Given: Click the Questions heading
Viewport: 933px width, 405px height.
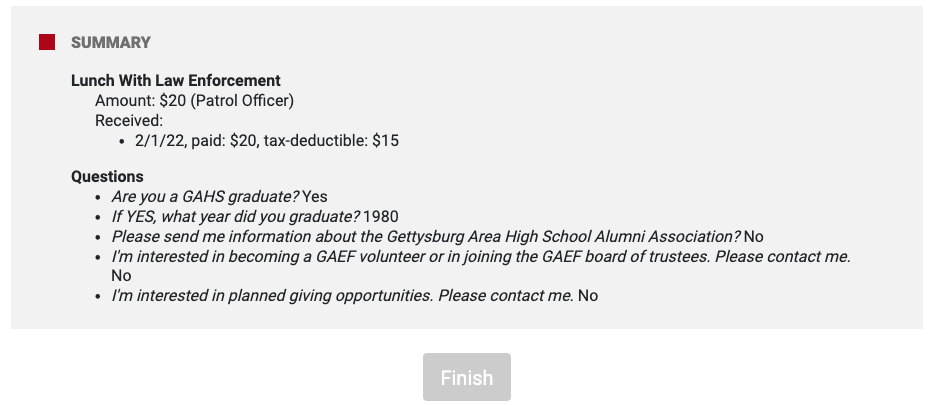Looking at the screenshot, I should point(107,177).
